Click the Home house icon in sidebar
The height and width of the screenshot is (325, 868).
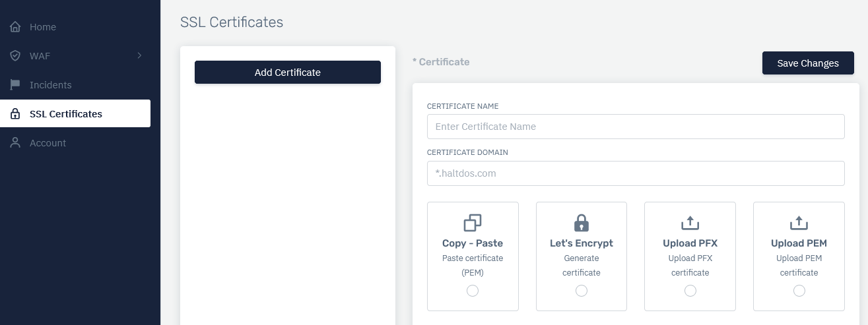[15, 27]
